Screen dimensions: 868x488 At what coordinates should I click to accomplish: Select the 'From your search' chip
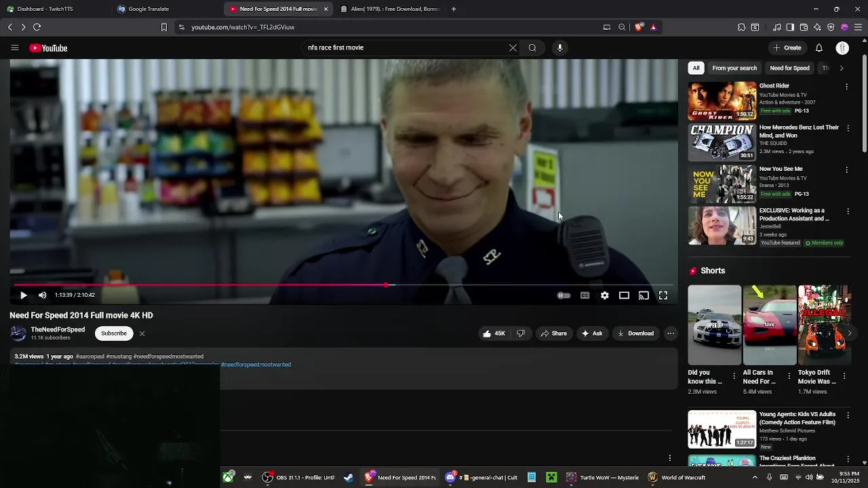(x=734, y=68)
